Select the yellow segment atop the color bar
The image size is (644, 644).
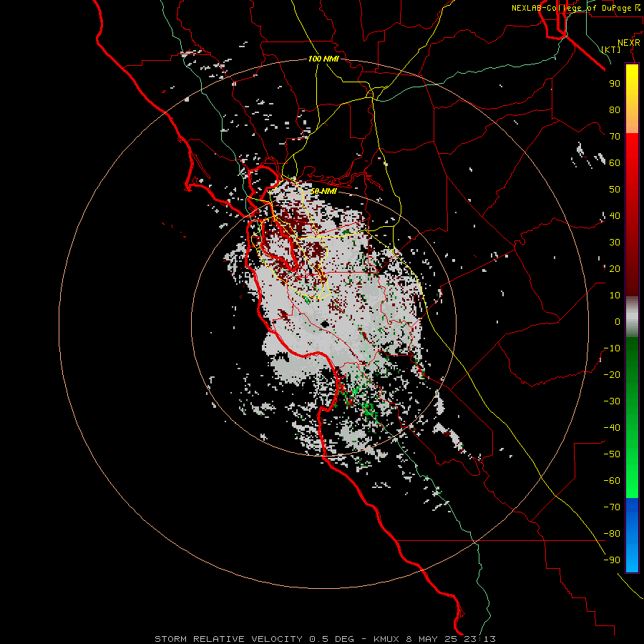[632, 99]
